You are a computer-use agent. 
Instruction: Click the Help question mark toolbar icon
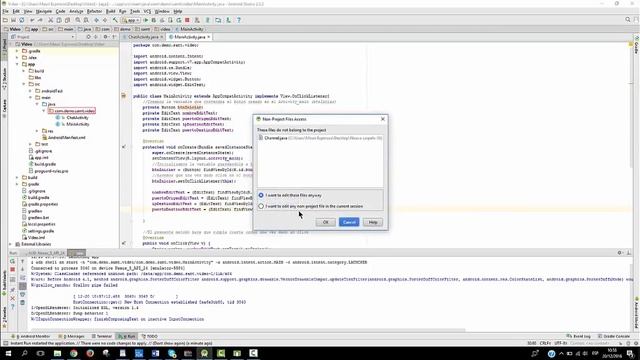pos(239,20)
